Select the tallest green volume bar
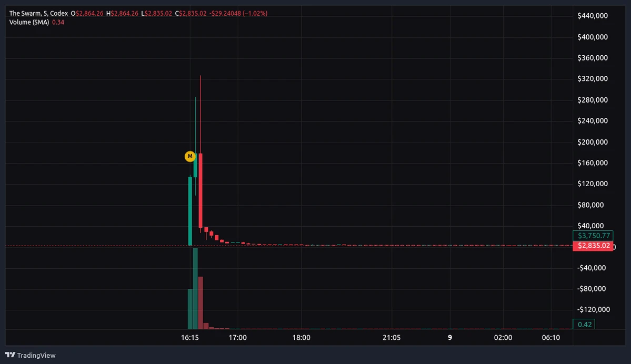The height and width of the screenshot is (364, 631). pyautogui.click(x=195, y=289)
